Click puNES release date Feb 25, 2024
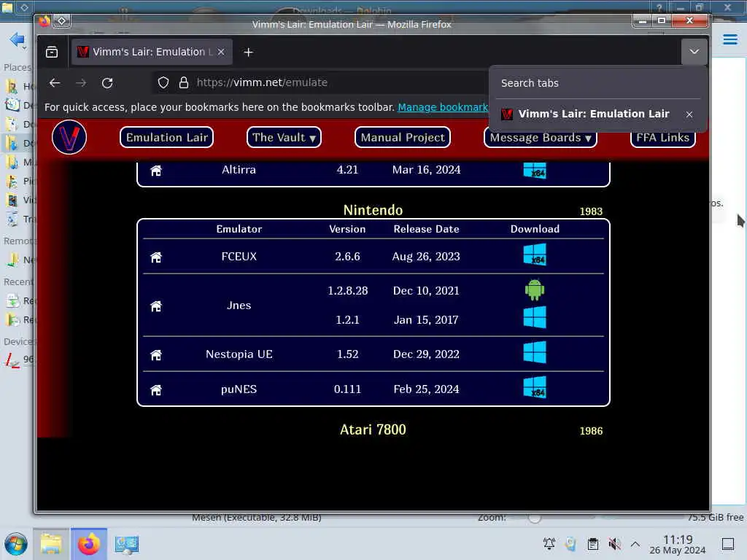The height and width of the screenshot is (560, 747). pos(426,389)
